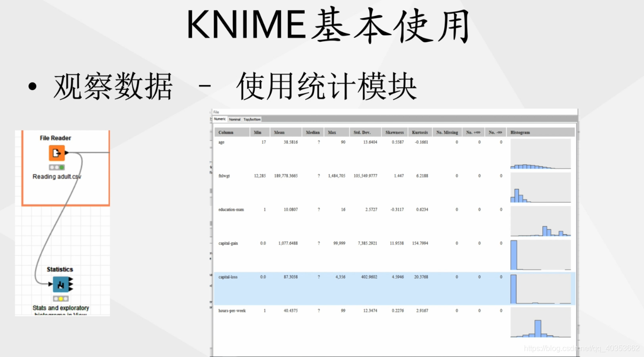Click the Statistics node title
The image size is (644, 357).
point(60,270)
